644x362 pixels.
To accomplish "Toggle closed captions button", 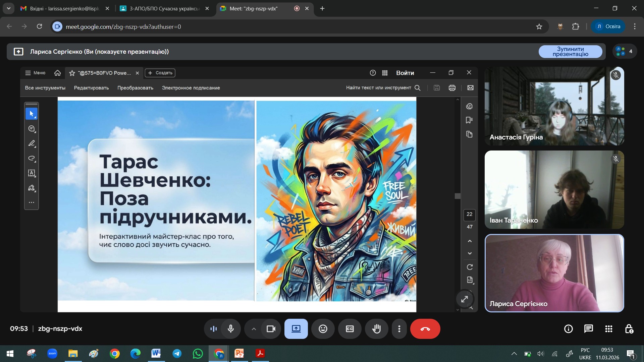I will coord(350,329).
